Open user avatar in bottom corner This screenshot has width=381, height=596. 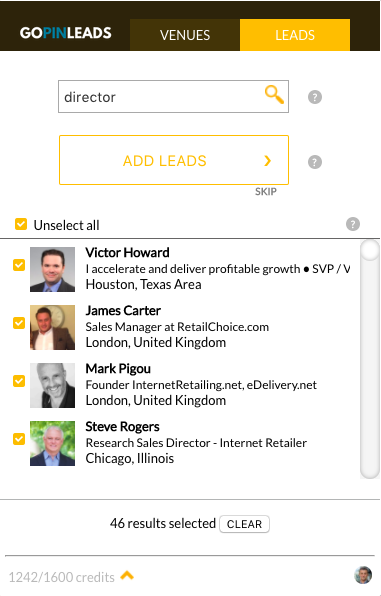pyautogui.click(x=363, y=575)
